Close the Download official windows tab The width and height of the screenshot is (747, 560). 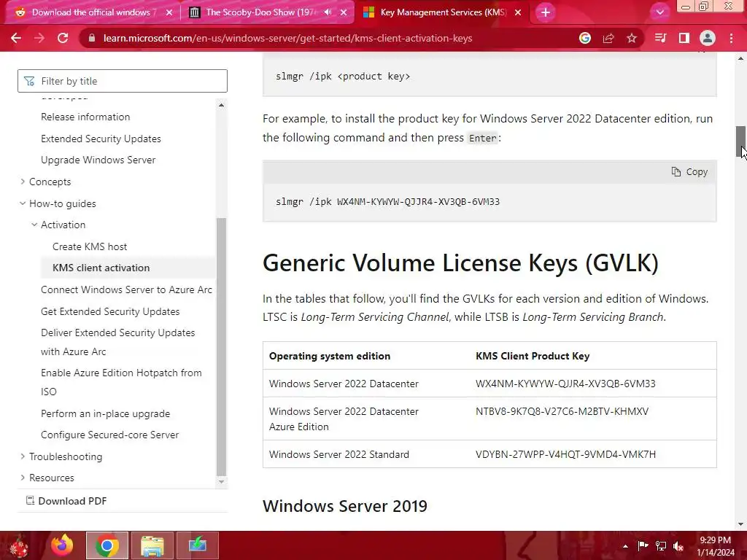[x=169, y=12]
